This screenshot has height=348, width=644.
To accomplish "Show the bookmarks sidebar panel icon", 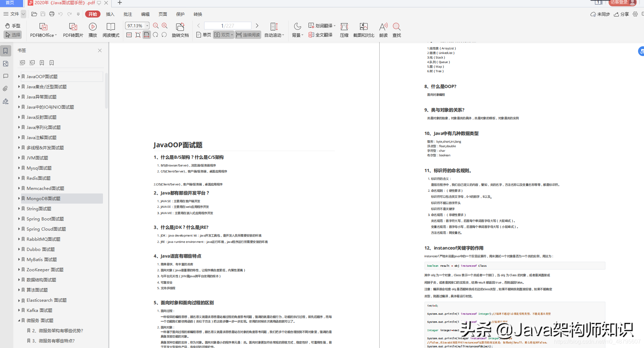I will coord(6,51).
